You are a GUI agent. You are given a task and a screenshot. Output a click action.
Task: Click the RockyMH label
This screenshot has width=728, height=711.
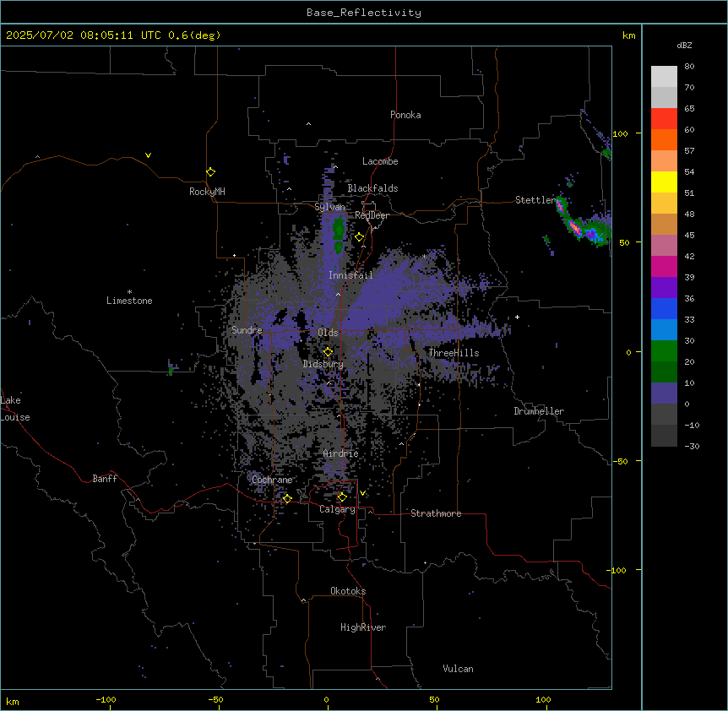207,192
